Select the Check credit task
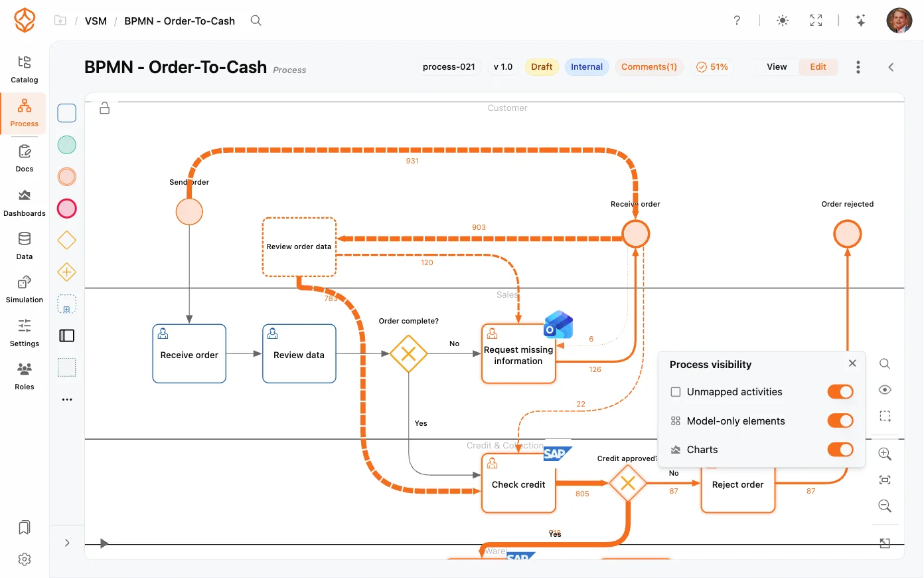This screenshot has width=924, height=578. pos(518,483)
